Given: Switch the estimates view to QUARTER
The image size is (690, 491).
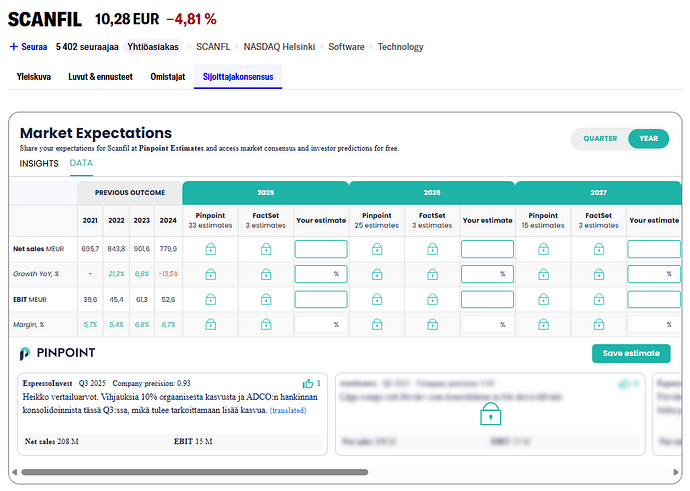Looking at the screenshot, I should click(600, 139).
